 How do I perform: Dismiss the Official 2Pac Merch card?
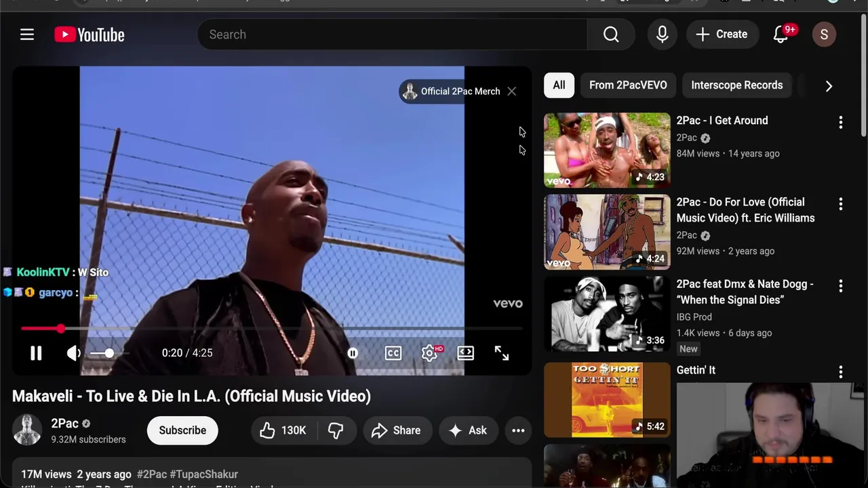[x=512, y=91]
